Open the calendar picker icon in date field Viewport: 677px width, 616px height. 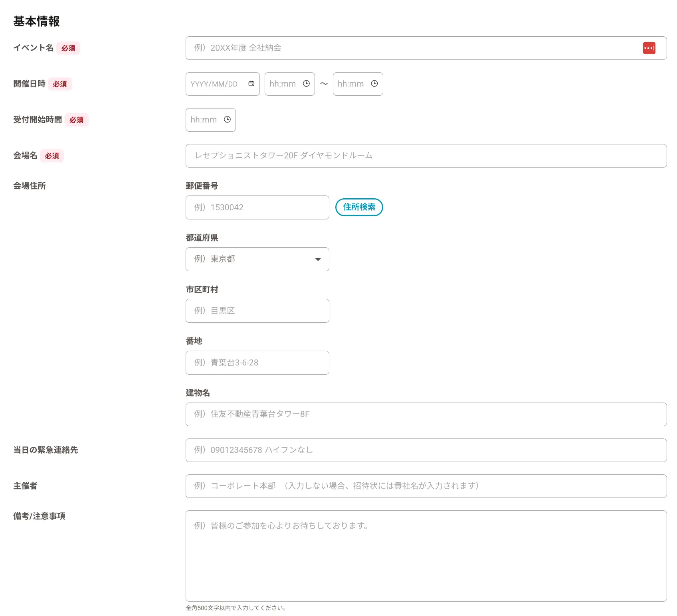[251, 83]
